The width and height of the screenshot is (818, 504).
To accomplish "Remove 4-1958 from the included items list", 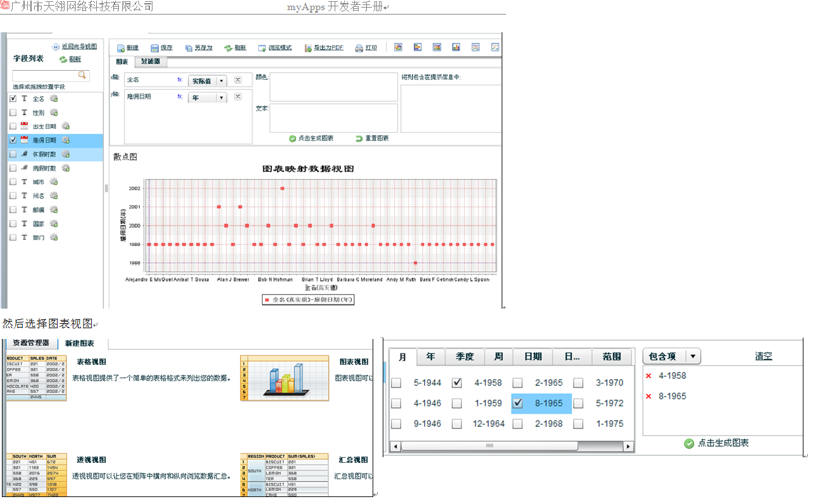I will coord(648,376).
